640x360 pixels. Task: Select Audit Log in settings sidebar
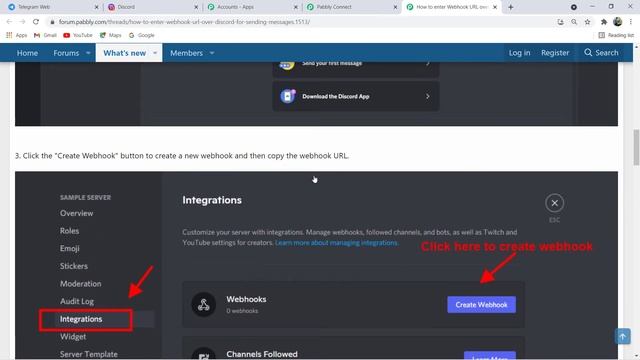(x=77, y=301)
